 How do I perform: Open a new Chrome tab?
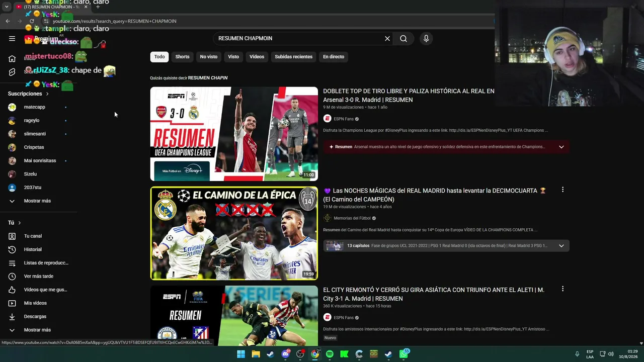click(x=98, y=7)
